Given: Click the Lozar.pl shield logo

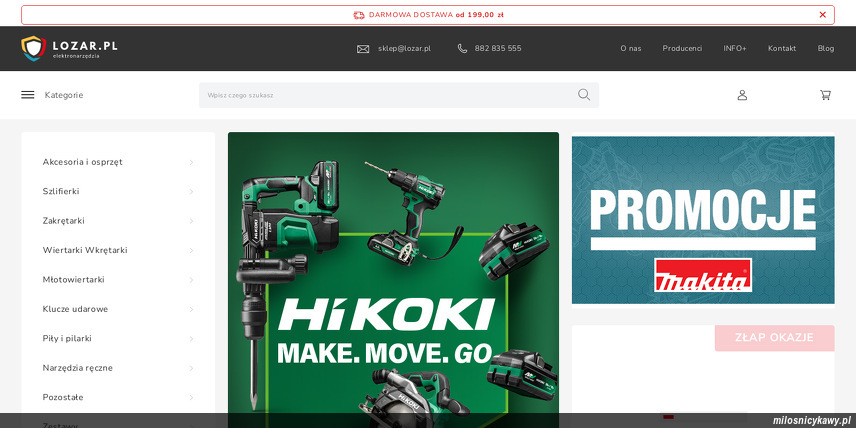Looking at the screenshot, I should [x=33, y=48].
